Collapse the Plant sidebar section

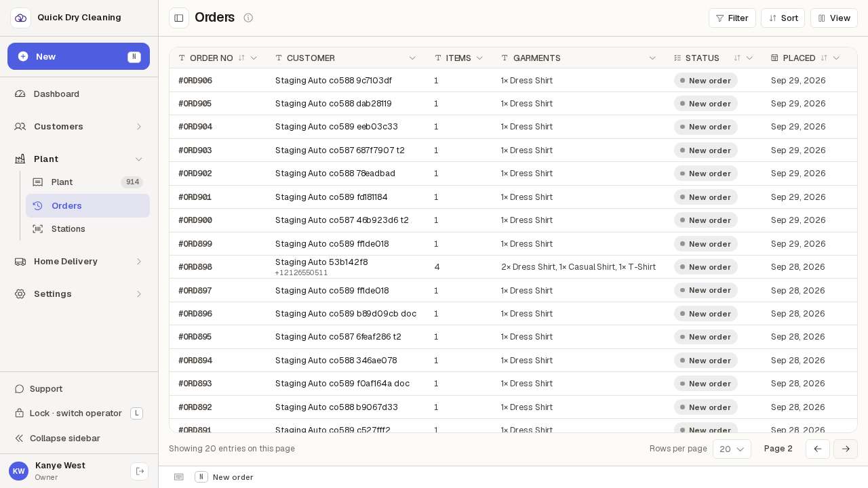coord(79,159)
